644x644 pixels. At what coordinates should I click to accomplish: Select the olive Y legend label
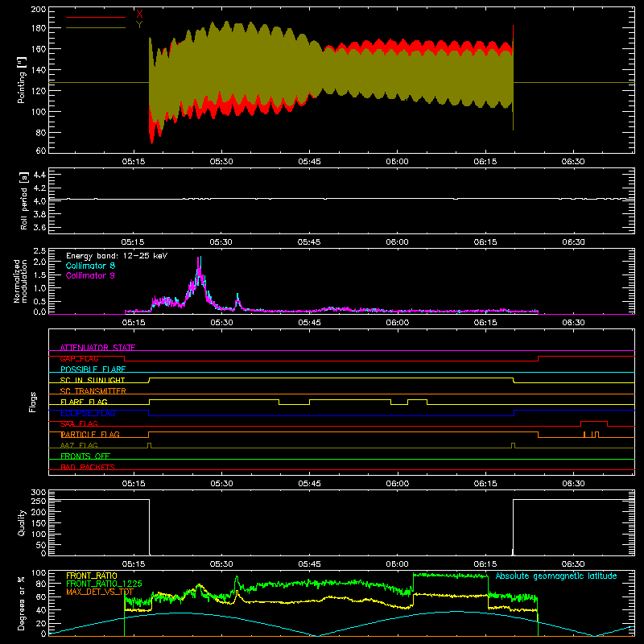tap(139, 25)
